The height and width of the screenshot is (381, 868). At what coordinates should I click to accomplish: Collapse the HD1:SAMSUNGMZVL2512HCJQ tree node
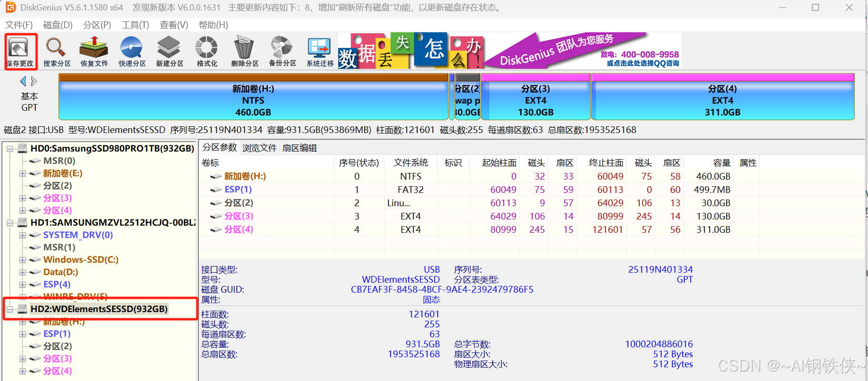click(10, 223)
